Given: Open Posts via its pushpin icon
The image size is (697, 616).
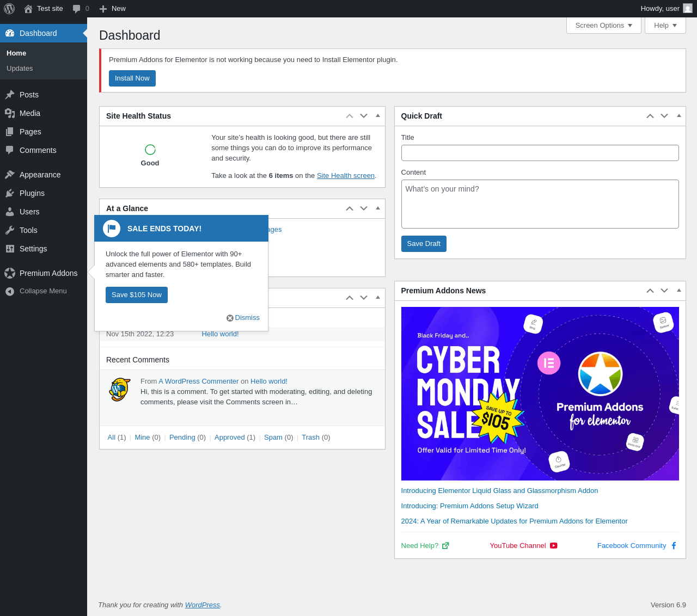Looking at the screenshot, I should tap(10, 95).
